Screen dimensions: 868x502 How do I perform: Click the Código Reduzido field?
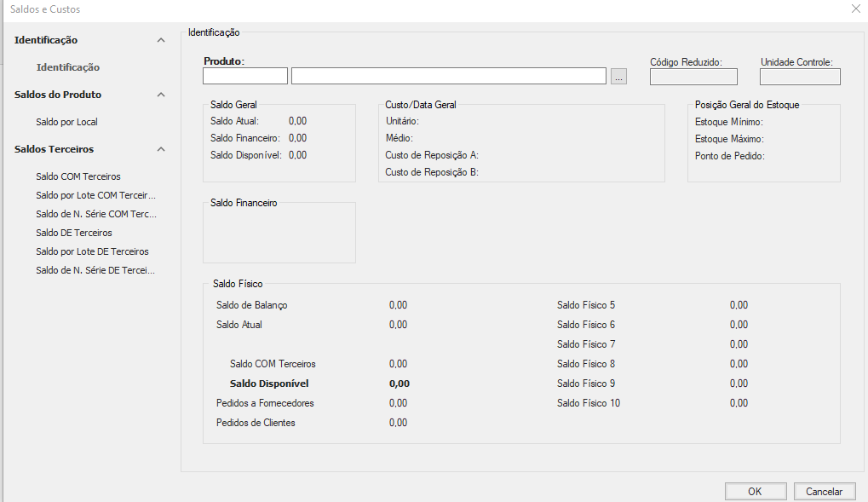pos(693,78)
